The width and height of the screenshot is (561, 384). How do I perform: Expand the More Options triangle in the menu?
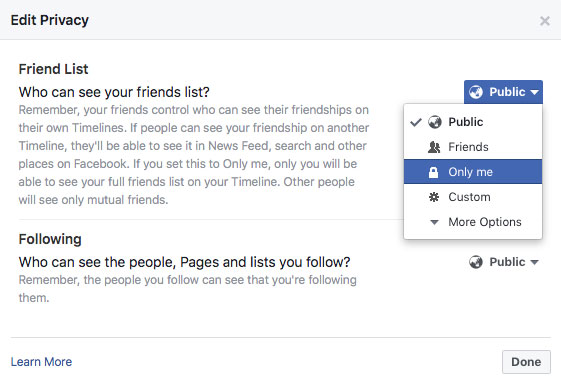(x=434, y=222)
